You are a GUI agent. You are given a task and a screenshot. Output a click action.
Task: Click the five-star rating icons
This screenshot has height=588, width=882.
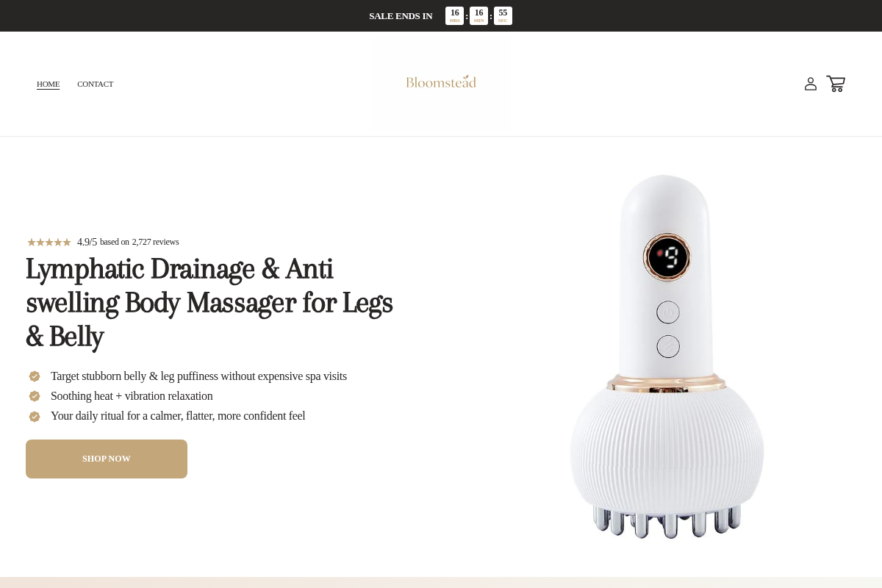pyautogui.click(x=49, y=242)
